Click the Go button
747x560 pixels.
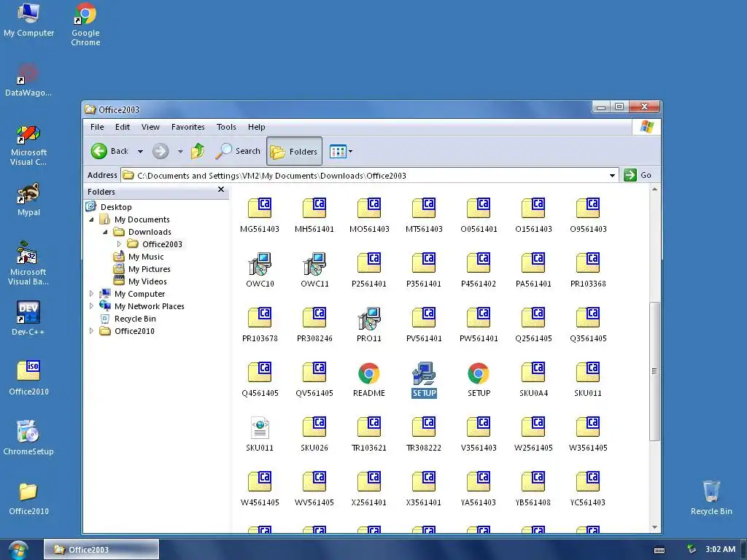(638, 175)
